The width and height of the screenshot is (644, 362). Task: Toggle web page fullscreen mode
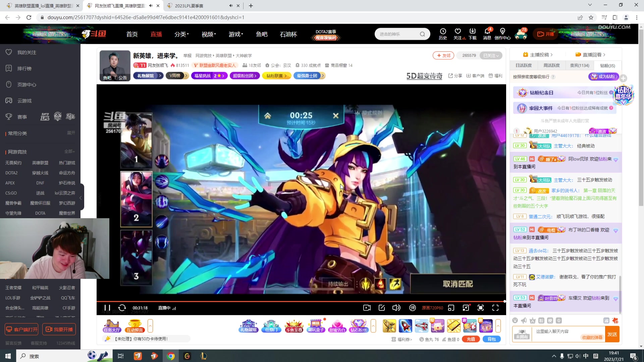coord(481,308)
